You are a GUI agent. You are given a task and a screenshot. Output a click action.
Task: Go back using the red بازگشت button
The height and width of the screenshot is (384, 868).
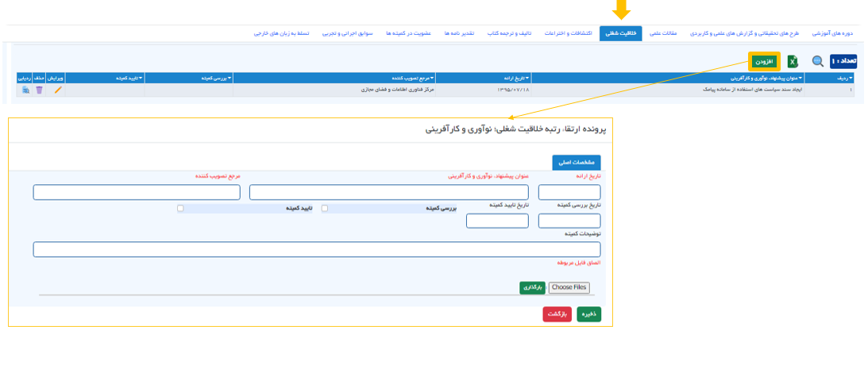click(557, 313)
